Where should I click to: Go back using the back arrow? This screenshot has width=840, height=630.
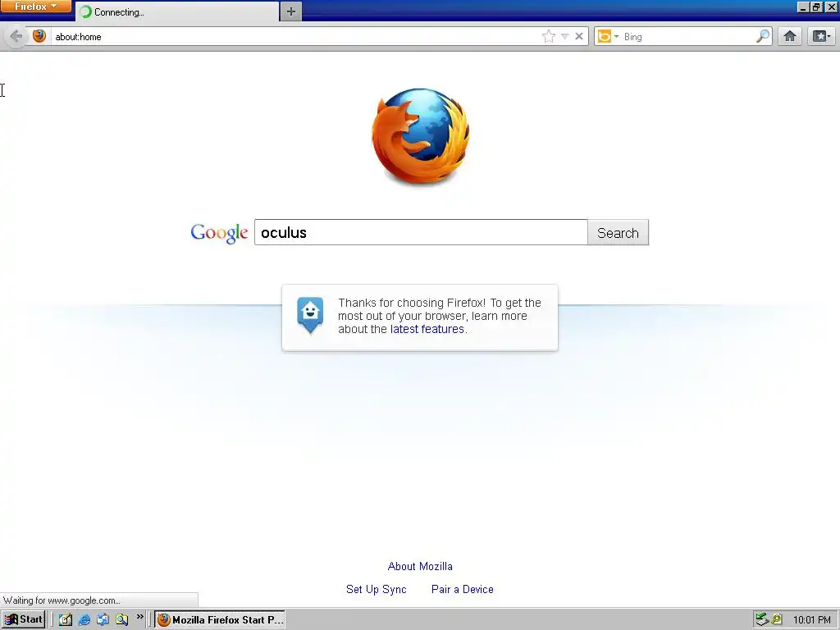click(x=16, y=36)
